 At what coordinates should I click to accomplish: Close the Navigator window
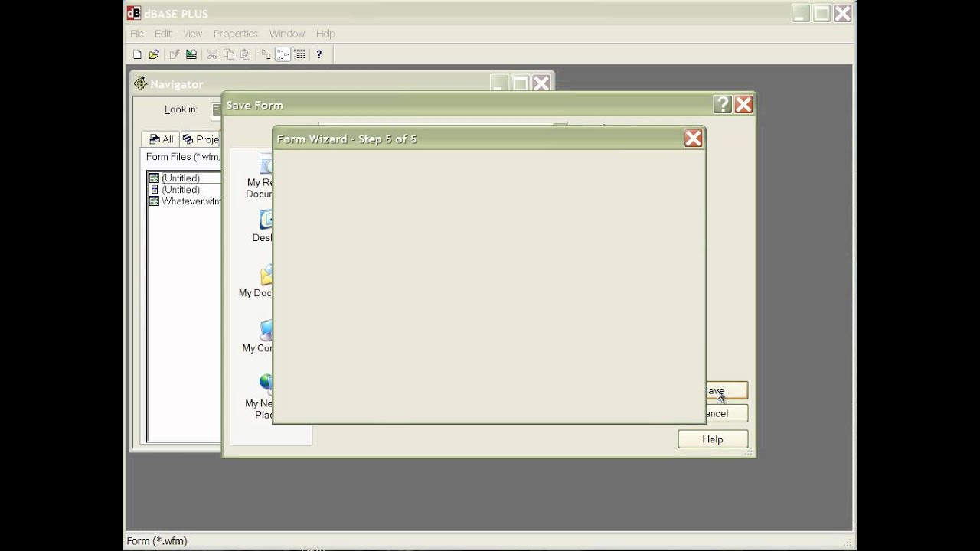click(541, 83)
